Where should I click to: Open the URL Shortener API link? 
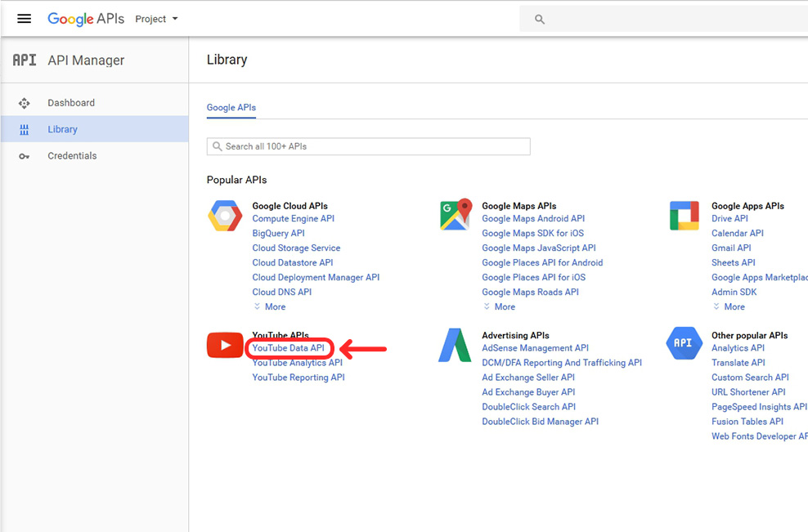[749, 392]
